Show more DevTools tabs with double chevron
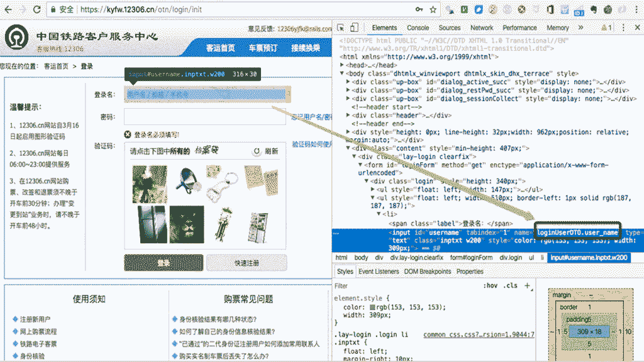 580,28
